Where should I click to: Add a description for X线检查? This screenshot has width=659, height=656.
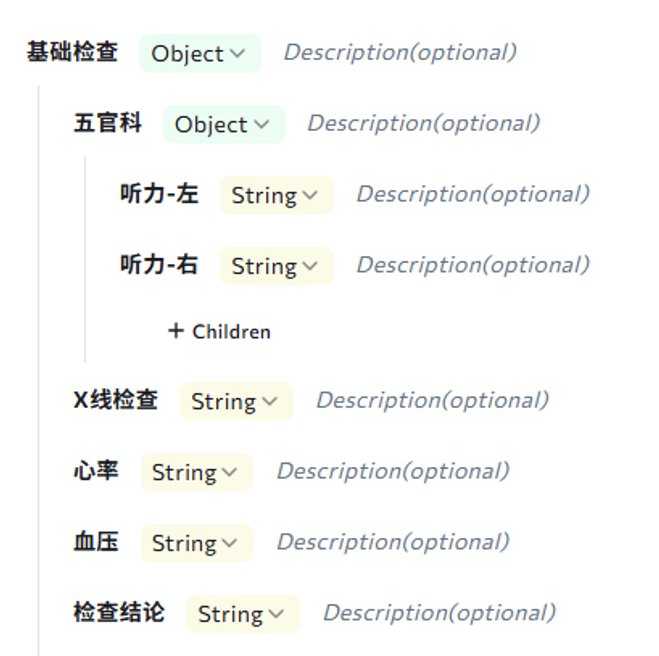pyautogui.click(x=432, y=400)
